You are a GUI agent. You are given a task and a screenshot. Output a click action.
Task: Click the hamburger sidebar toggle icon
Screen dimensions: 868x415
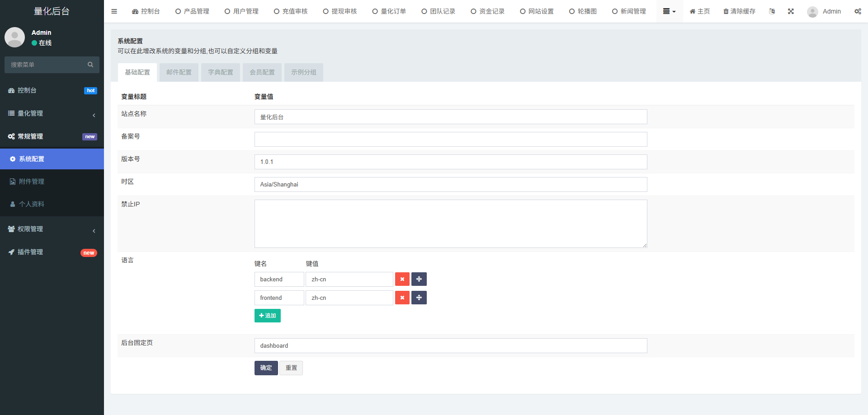pos(114,11)
